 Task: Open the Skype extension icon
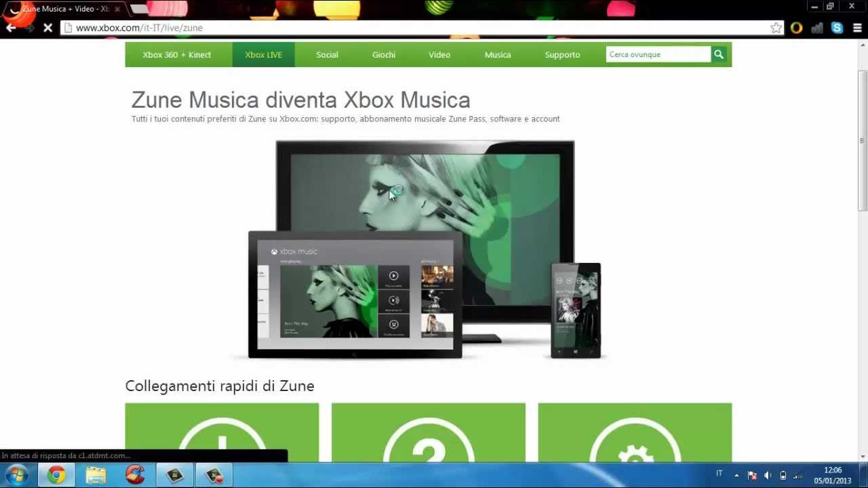[x=837, y=28]
